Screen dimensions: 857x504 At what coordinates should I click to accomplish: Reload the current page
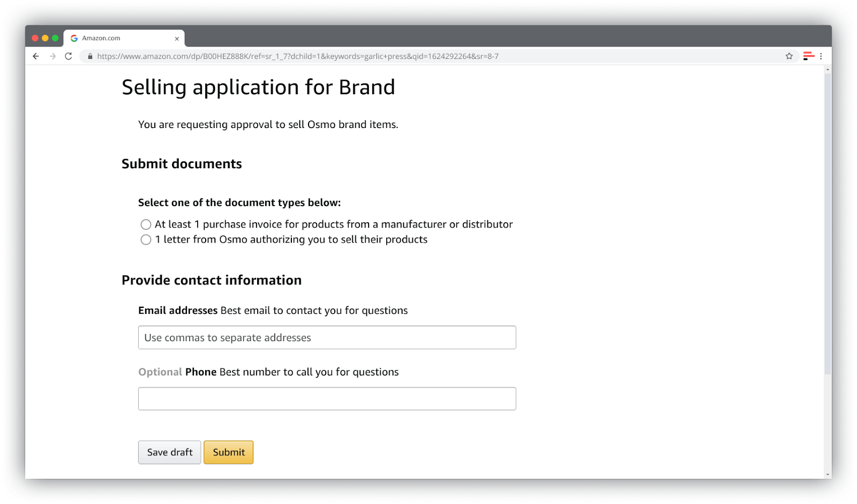click(69, 56)
